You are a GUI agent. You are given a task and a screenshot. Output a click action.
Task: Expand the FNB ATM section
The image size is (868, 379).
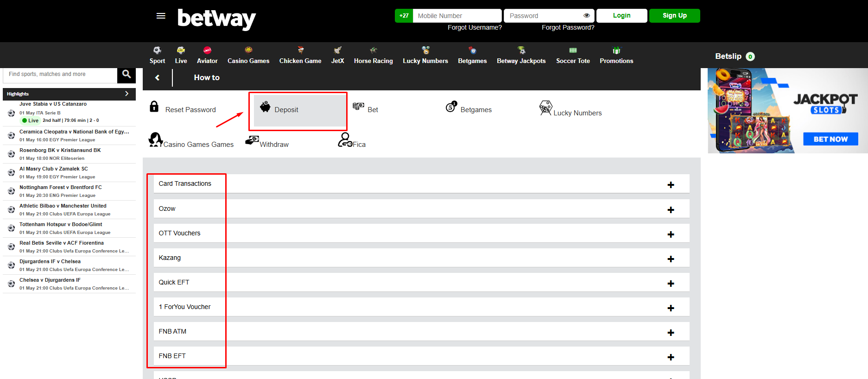[670, 333]
